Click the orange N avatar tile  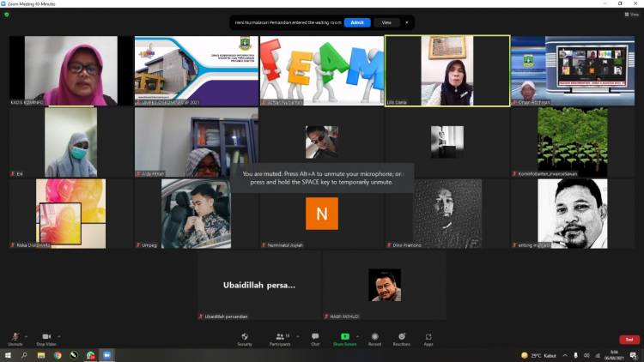coord(322,214)
